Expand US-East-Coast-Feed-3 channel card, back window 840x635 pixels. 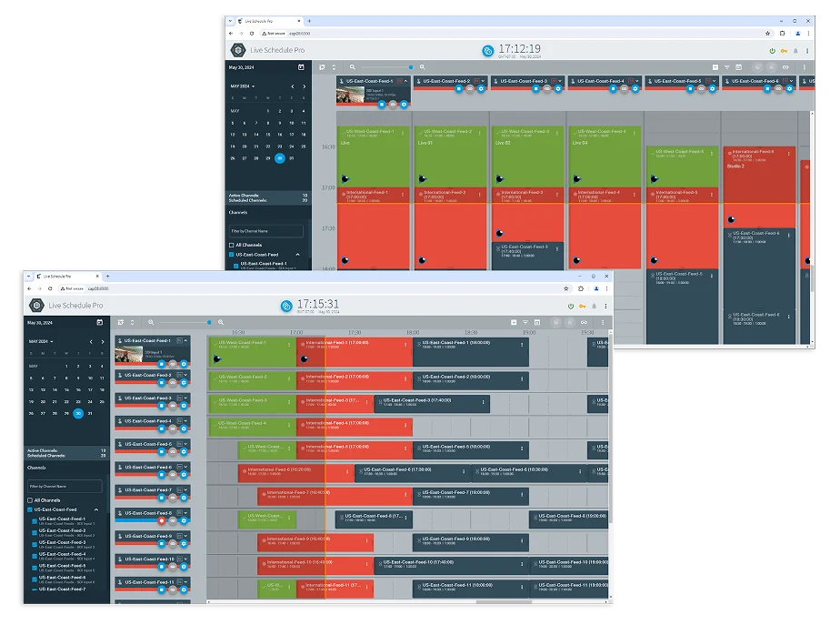[560, 81]
